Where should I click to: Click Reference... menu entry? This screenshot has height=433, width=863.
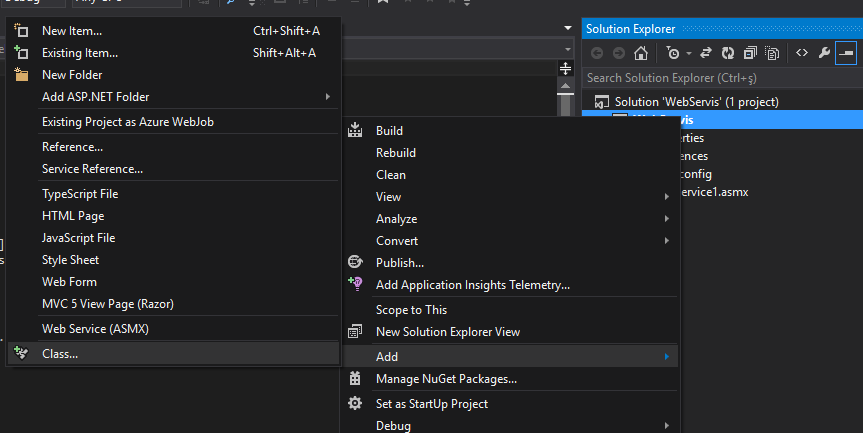pyautogui.click(x=173, y=147)
